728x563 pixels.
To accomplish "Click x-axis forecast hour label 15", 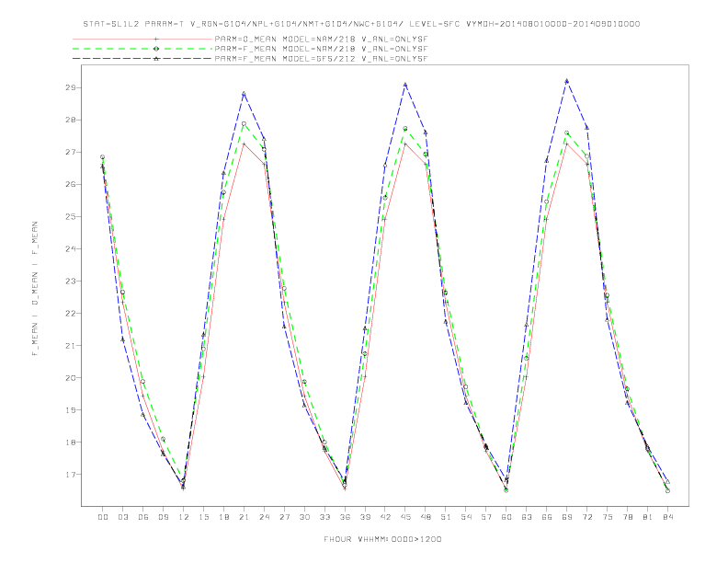I will click(203, 517).
